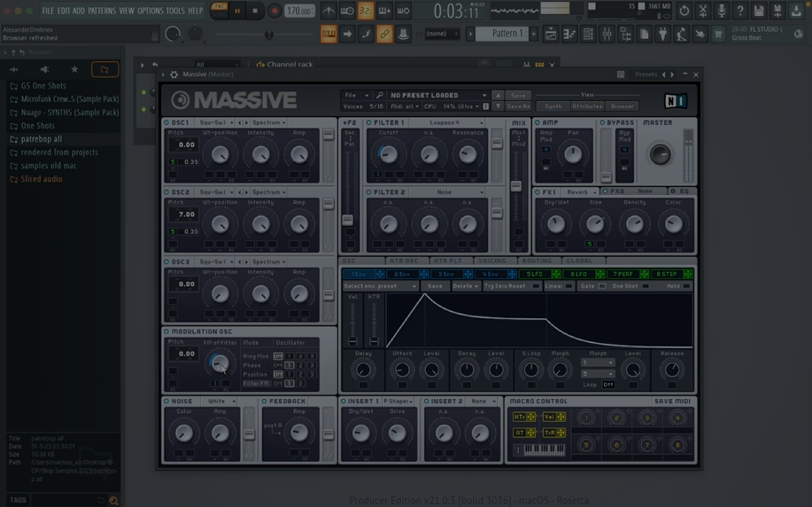
Task: Open Select env. preset dropdown
Action: click(380, 286)
